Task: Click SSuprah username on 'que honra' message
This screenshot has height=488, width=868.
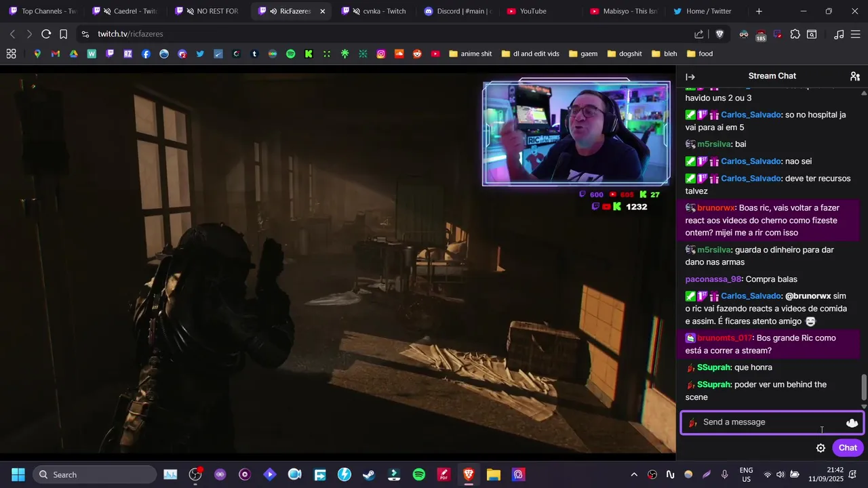Action: [714, 367]
